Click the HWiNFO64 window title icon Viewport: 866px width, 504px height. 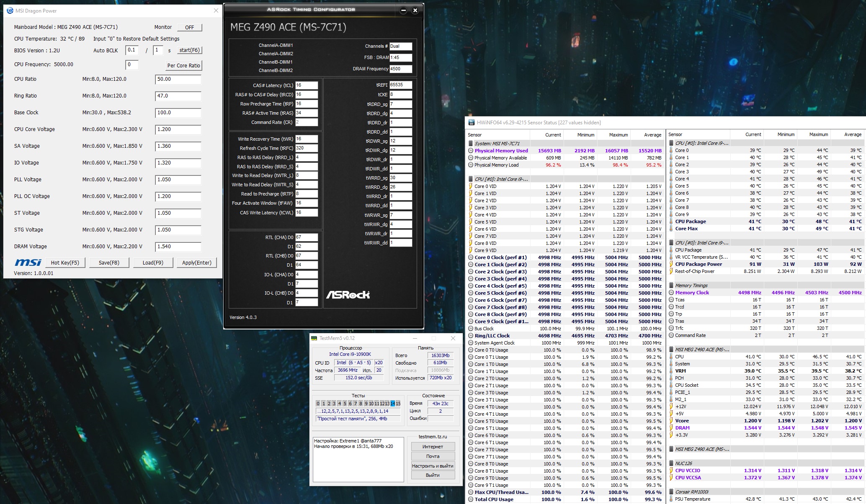tap(471, 123)
